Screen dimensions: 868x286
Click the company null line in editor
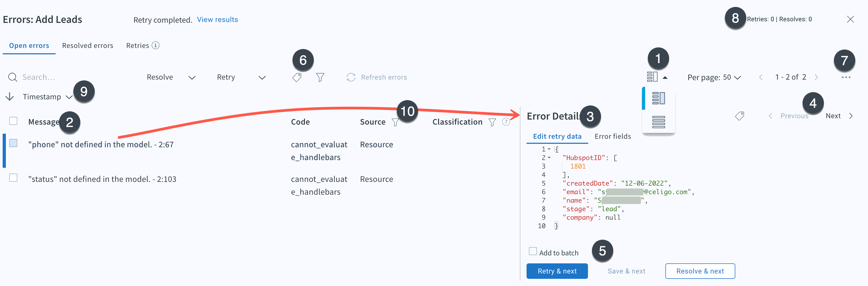591,218
